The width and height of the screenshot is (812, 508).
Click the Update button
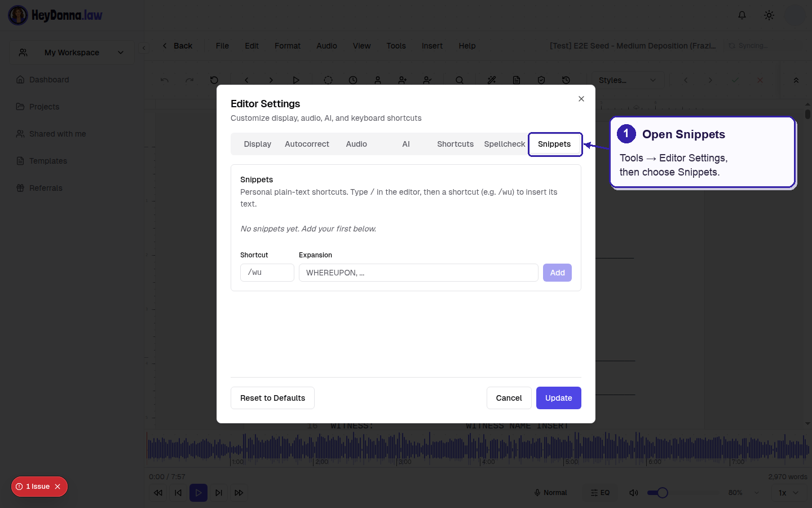pyautogui.click(x=559, y=398)
